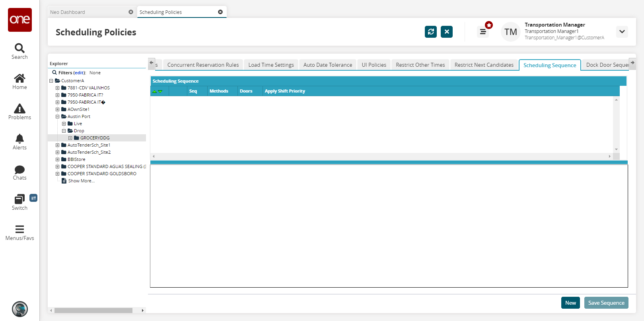This screenshot has height=321, width=644.
Task: Open the Dock Door Sequence tab
Action: click(605, 65)
